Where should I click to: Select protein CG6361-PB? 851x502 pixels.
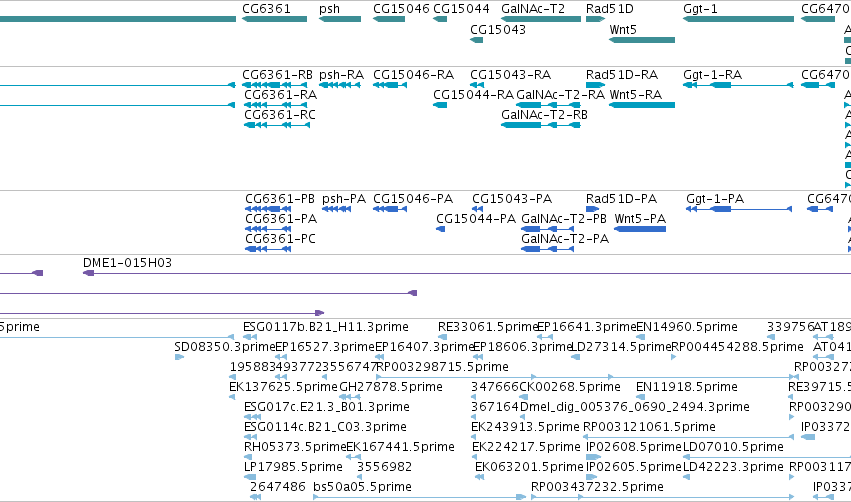click(268, 209)
